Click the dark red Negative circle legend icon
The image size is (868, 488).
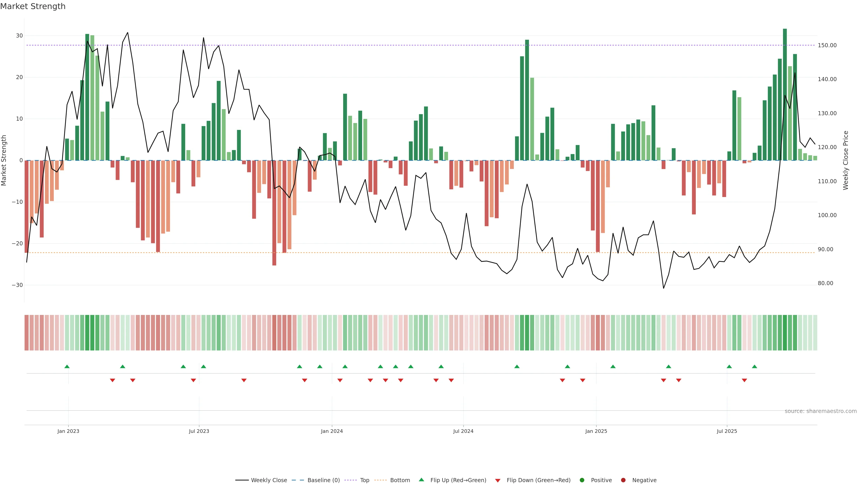pyautogui.click(x=623, y=480)
